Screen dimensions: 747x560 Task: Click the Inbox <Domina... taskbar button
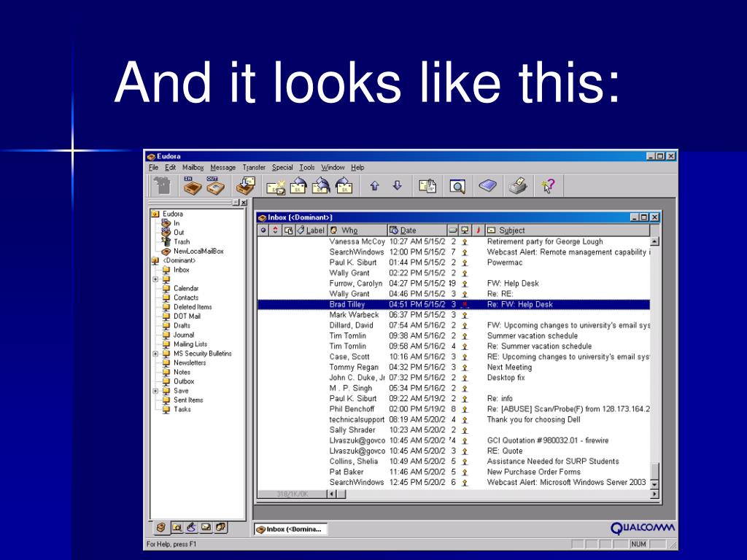(x=290, y=529)
